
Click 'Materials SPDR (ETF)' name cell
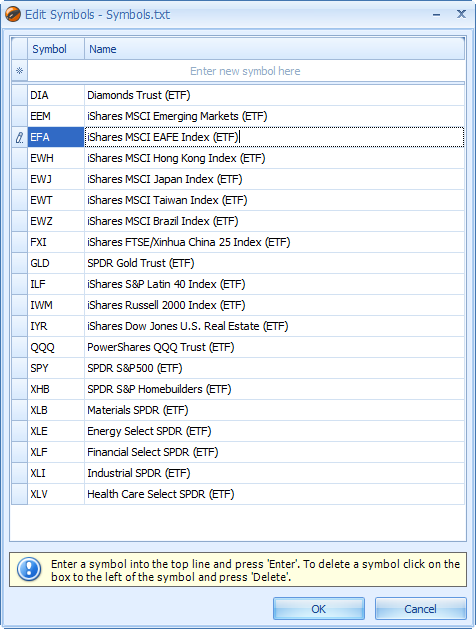pos(274,410)
